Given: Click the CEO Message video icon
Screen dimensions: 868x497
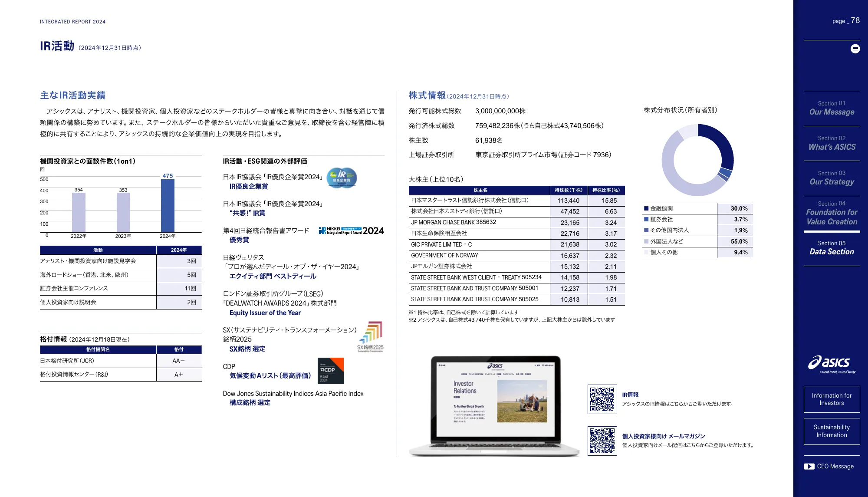Looking at the screenshot, I should point(809,466).
